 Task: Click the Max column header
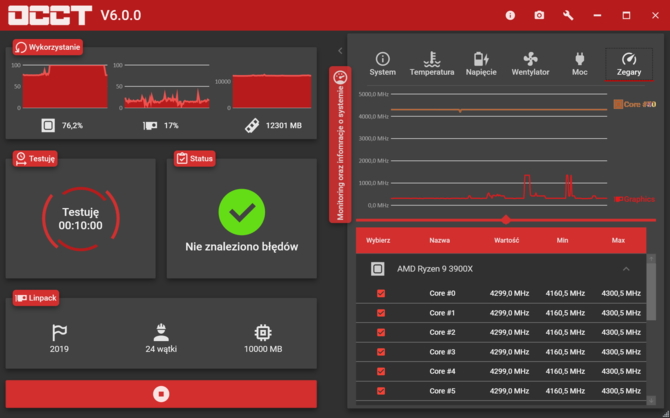point(618,240)
